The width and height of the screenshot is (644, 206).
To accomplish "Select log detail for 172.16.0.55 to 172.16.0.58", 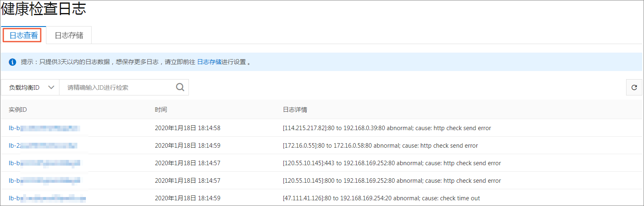I will point(381,146).
